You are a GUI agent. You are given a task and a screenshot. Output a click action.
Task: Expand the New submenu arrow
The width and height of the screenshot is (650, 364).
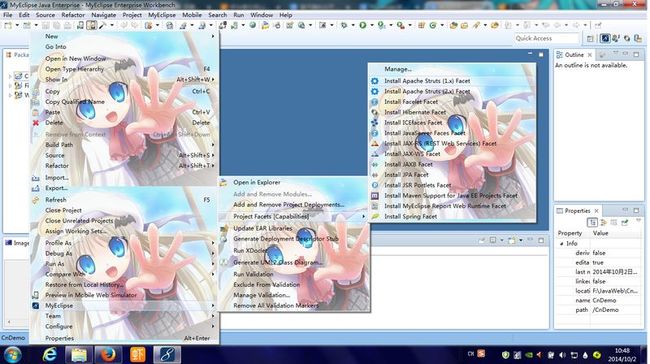[213, 36]
